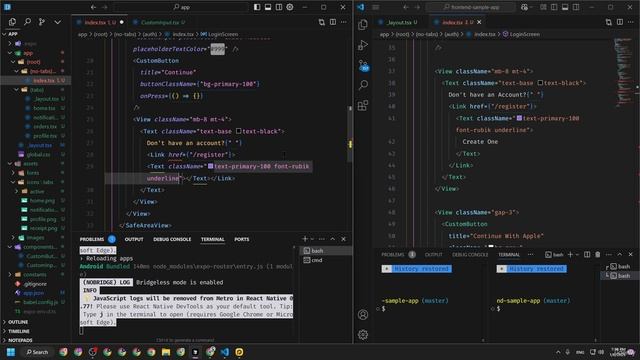Viewport: 640px width, 360px height.
Task: Add new terminal in the right window panel
Action: (570, 254)
